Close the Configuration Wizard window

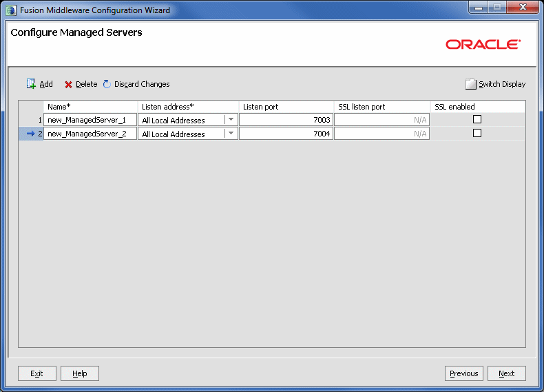(x=523, y=7)
